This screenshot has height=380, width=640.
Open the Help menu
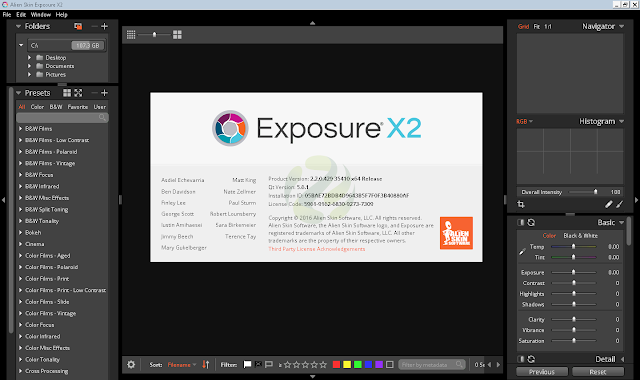click(x=62, y=15)
